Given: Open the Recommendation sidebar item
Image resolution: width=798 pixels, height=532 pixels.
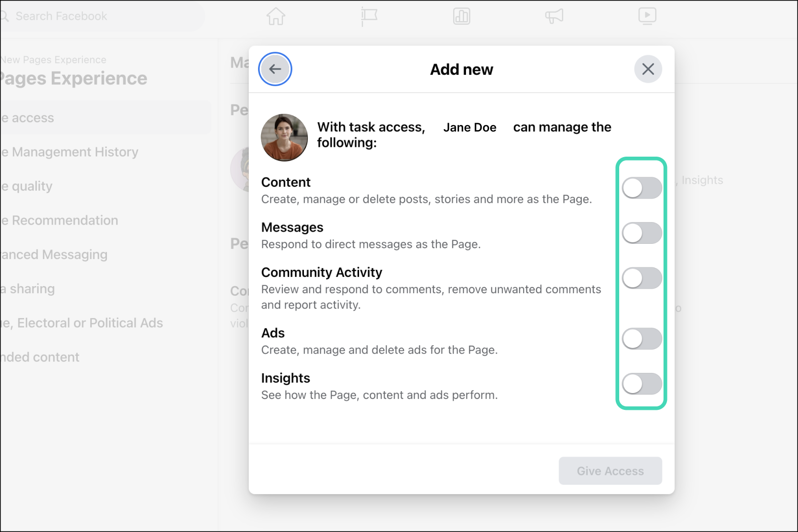Looking at the screenshot, I should (60, 220).
